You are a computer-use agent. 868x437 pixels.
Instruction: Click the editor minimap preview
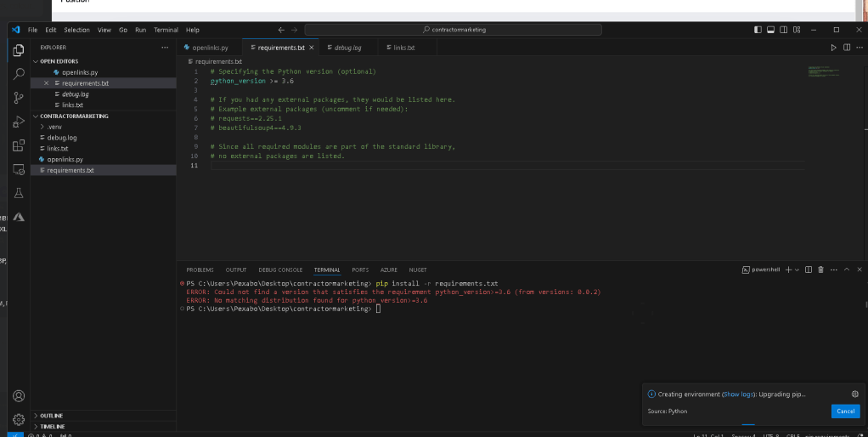(x=824, y=71)
